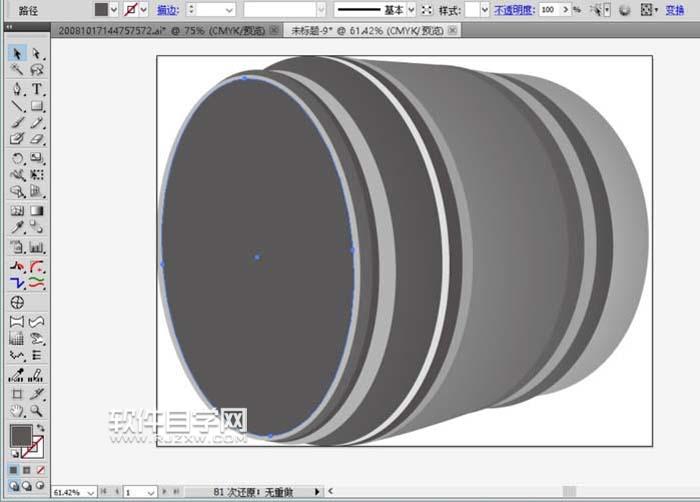
Task: Pick the Magic Wand tool
Action: tap(17, 71)
